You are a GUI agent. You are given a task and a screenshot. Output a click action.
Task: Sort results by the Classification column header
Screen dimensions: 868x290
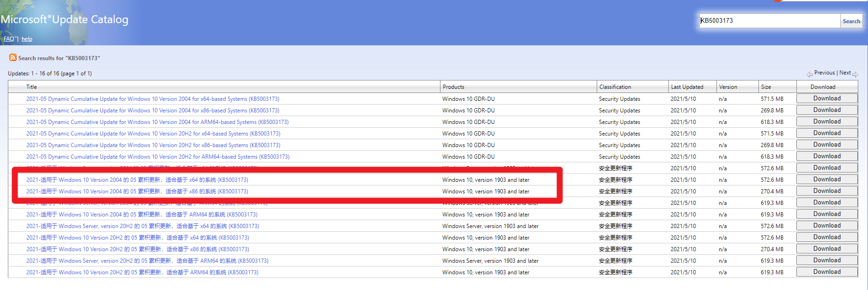click(615, 87)
